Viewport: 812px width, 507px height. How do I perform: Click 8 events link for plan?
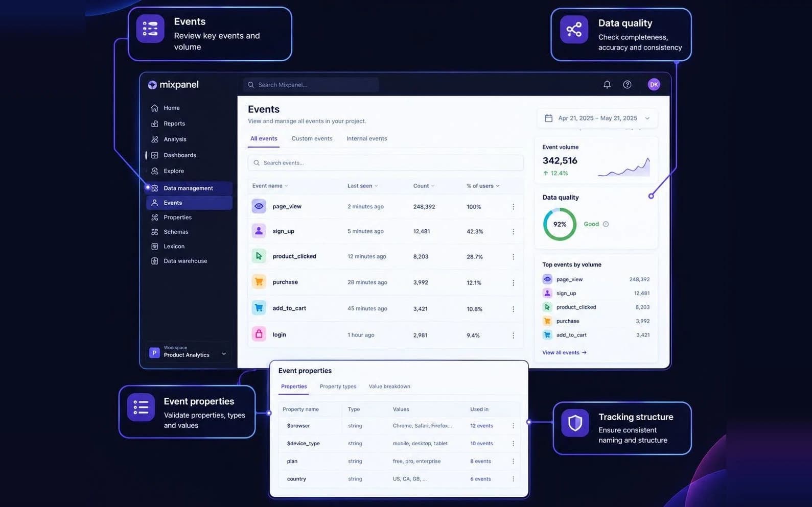point(480,461)
